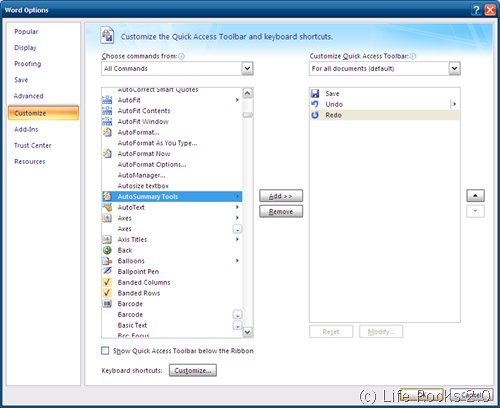Open the Proofing options category

point(28,64)
